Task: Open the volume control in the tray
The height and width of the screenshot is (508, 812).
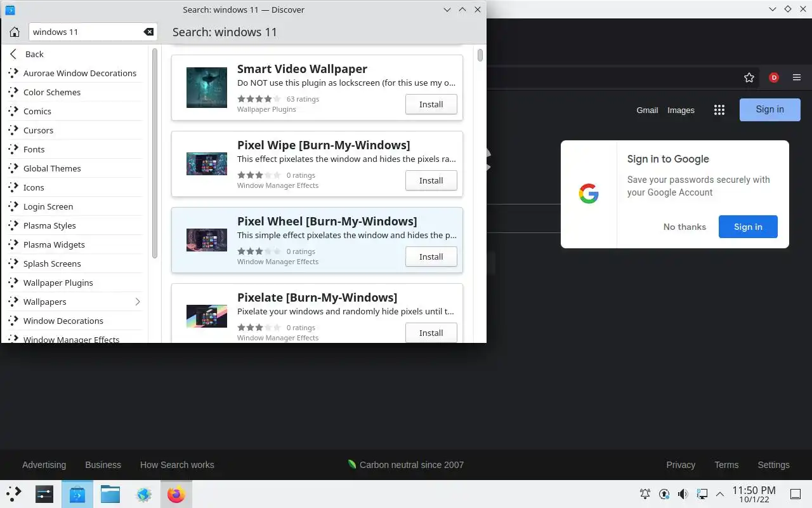Action: (x=683, y=494)
